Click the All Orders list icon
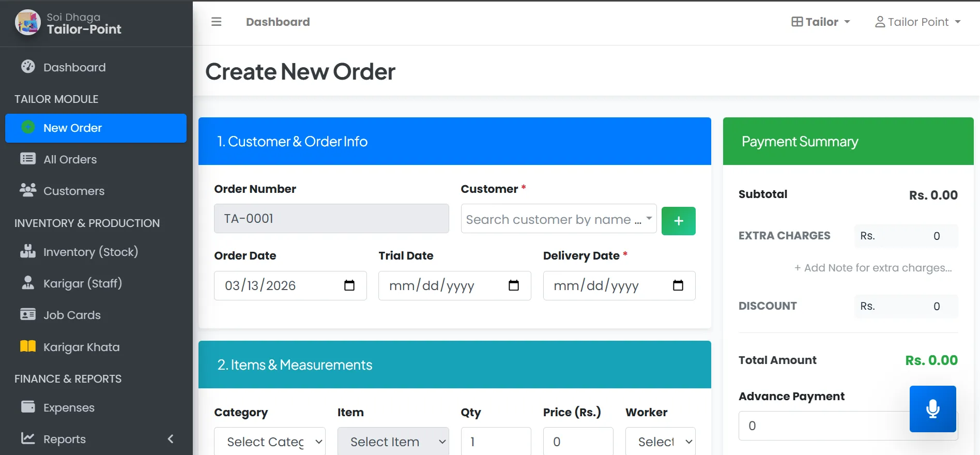 coord(28,159)
